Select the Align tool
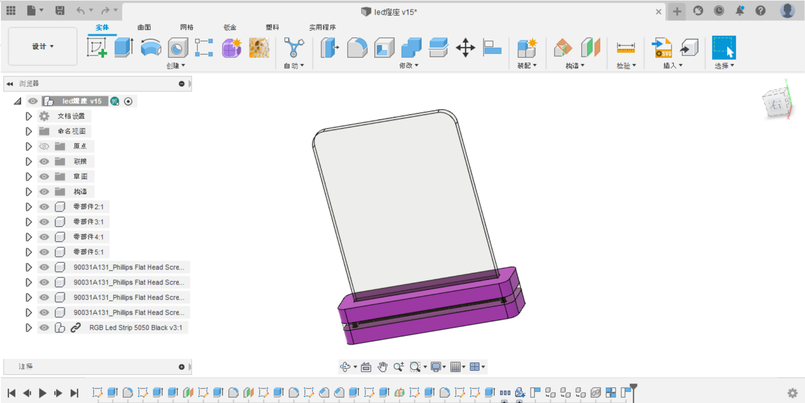The height and width of the screenshot is (403, 805). click(492, 47)
